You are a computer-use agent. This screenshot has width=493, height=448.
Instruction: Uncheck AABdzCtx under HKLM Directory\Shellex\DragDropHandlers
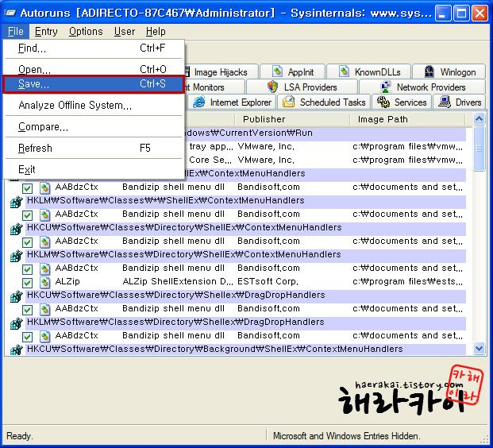pyautogui.click(x=27, y=337)
